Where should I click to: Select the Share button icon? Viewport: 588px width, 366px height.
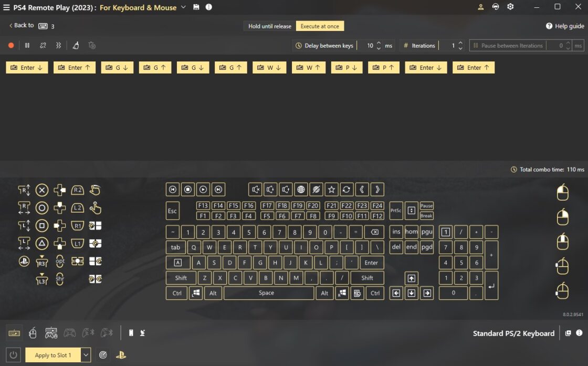pyautogui.click(x=60, y=279)
